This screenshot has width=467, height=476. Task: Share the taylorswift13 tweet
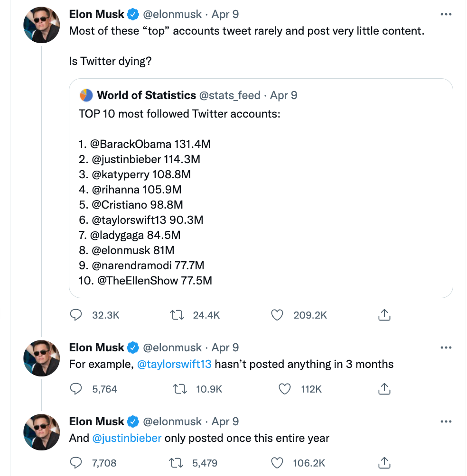[x=384, y=389]
